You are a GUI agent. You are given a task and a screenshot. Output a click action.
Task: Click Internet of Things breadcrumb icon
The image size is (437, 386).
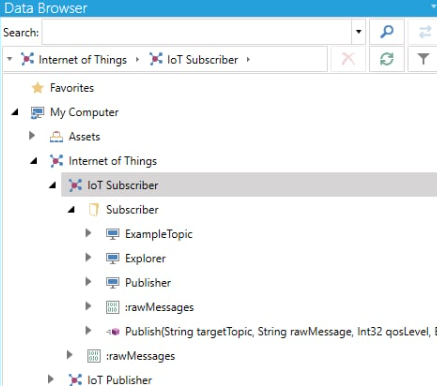coord(27,59)
